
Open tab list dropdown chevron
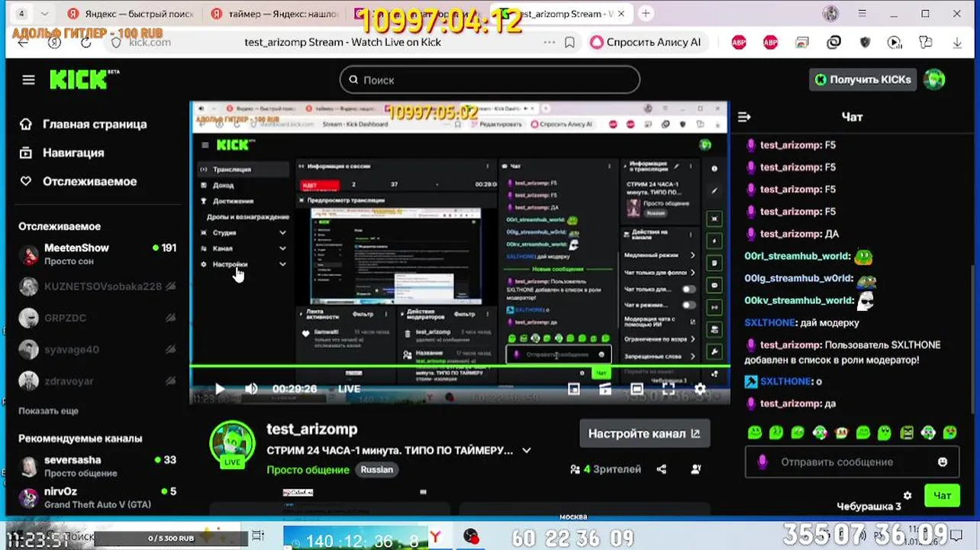[44, 14]
